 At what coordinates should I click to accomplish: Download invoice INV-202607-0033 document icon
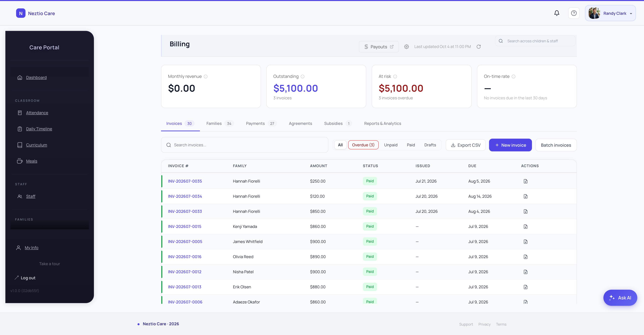pyautogui.click(x=525, y=212)
